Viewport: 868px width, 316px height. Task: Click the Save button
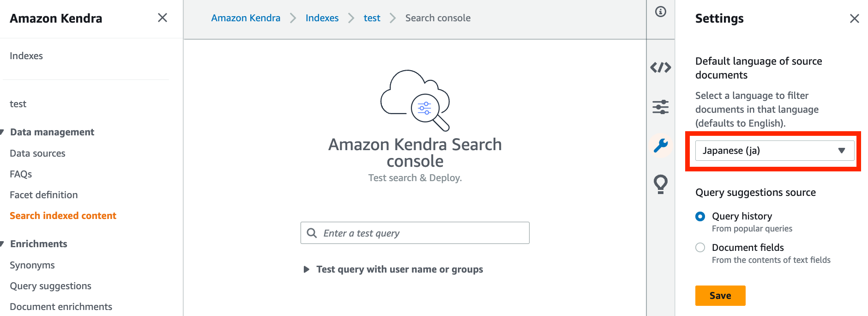[x=720, y=295]
